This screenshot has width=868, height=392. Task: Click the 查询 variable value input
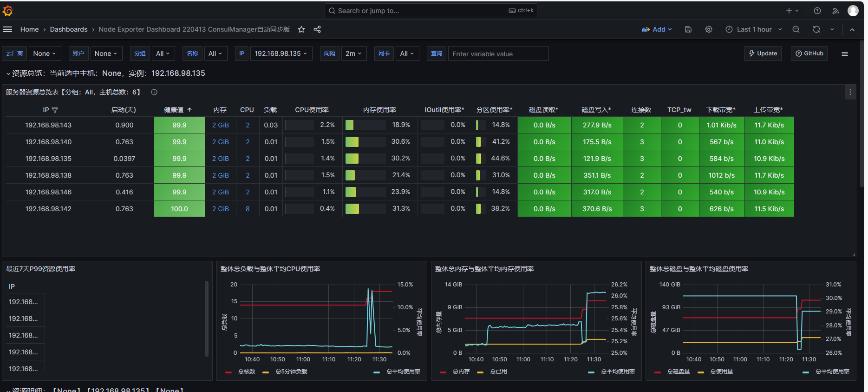coord(498,53)
